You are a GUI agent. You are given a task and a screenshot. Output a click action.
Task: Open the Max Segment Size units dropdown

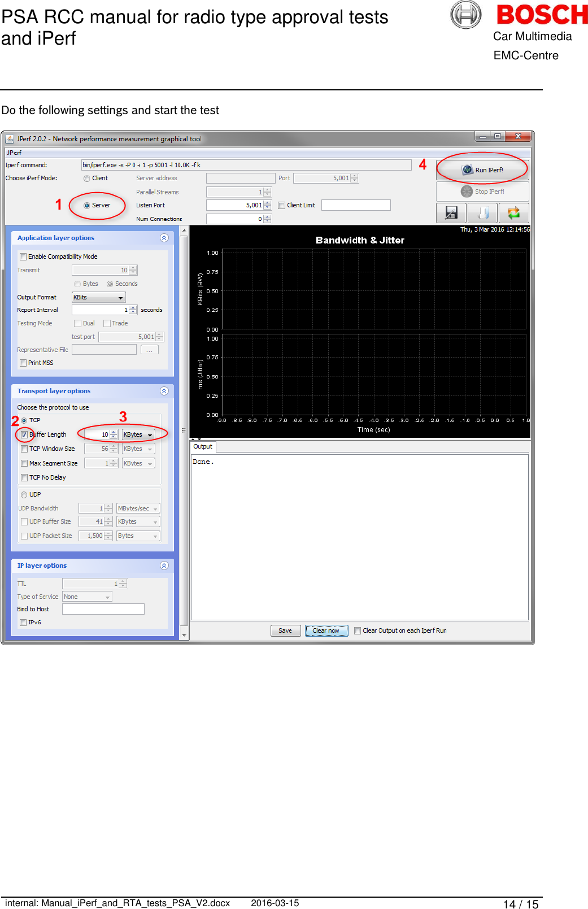pos(138,463)
